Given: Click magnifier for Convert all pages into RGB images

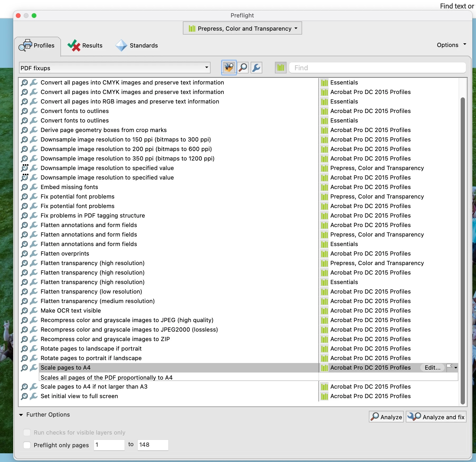Looking at the screenshot, I should [x=24, y=101].
